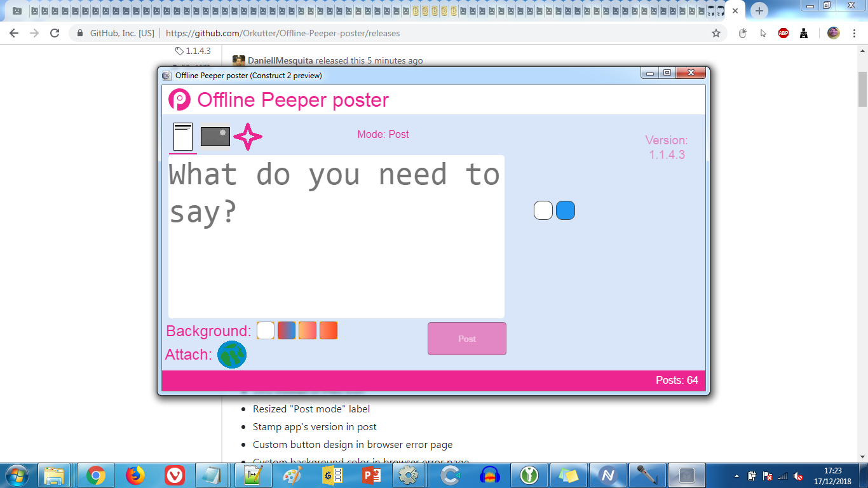The image size is (868, 488).
Task: Launch Firefox from the taskbar
Action: (135, 475)
